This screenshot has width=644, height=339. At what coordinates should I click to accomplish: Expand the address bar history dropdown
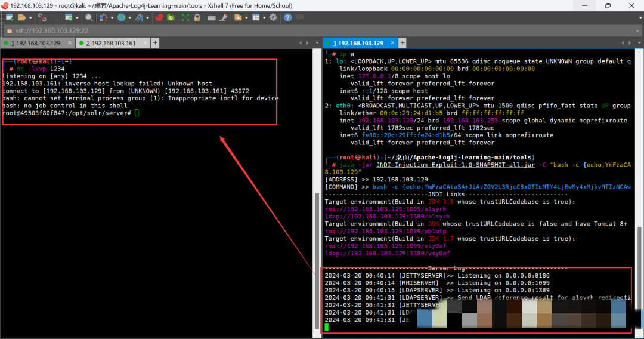[637, 31]
